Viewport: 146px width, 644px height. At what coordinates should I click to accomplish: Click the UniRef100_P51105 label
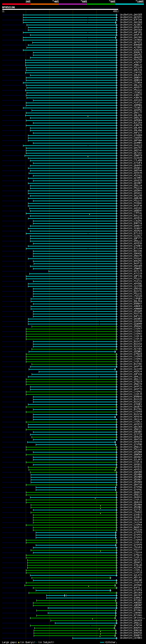pos(131,67)
